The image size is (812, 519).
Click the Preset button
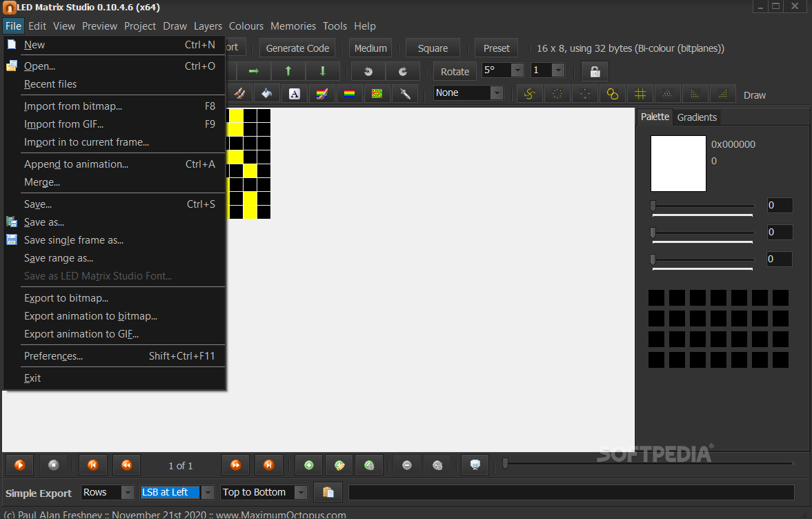(496, 48)
